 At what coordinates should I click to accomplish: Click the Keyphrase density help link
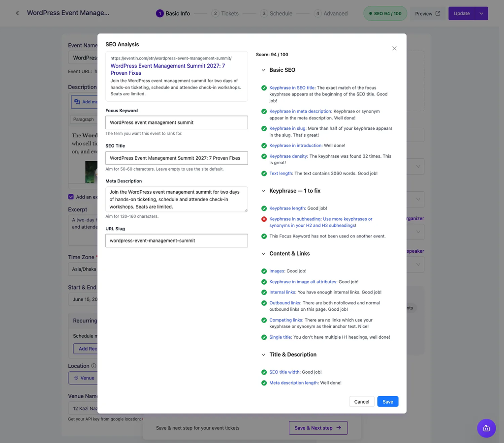288,156
